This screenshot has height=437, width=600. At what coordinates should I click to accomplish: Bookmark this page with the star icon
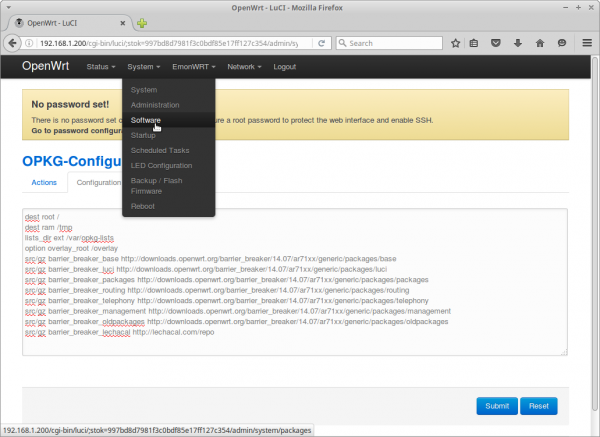455,43
